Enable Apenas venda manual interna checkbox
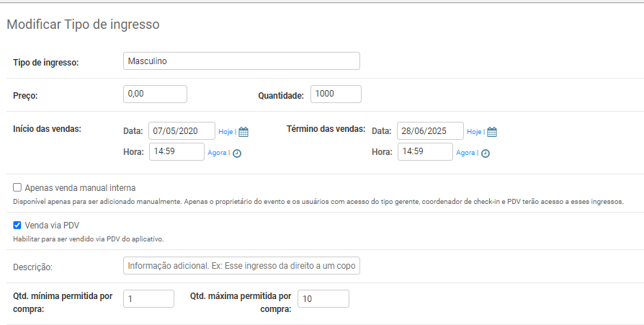644x325 pixels. (x=17, y=187)
